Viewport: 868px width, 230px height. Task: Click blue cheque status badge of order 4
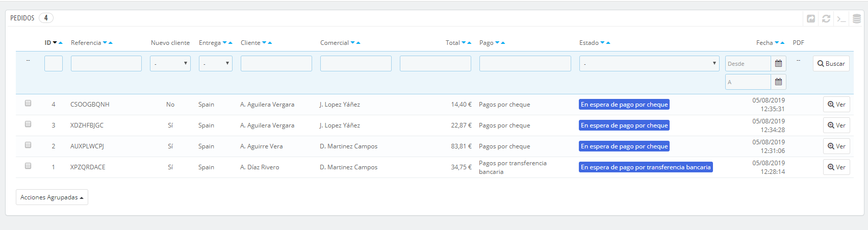(x=624, y=105)
